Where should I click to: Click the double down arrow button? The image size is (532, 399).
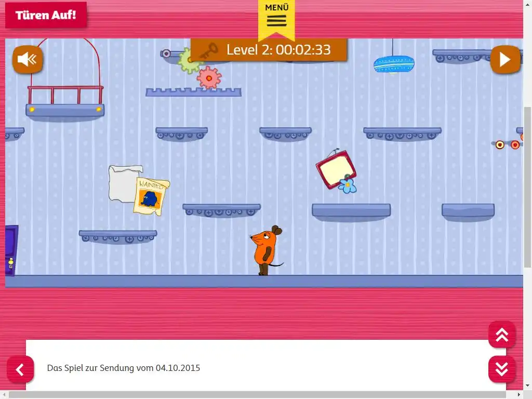pos(502,369)
